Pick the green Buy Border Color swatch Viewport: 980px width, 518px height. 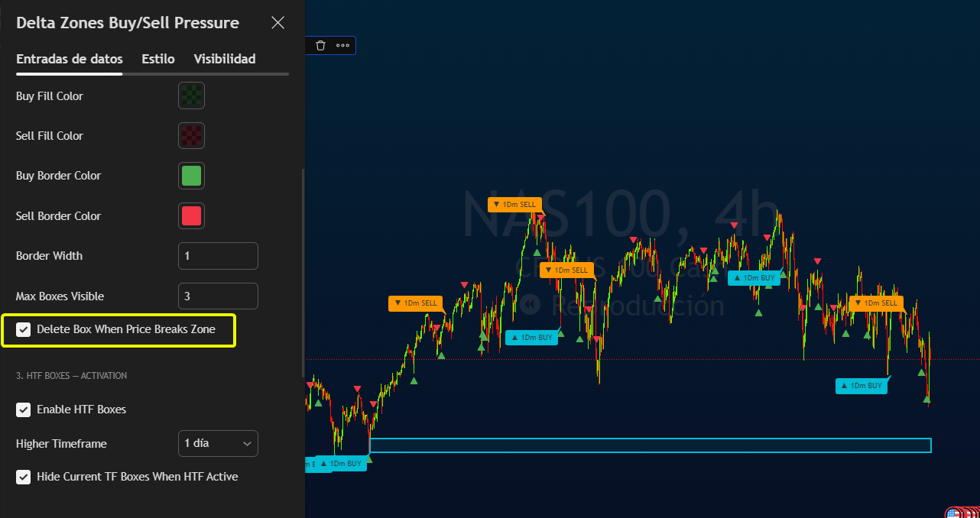(x=191, y=176)
